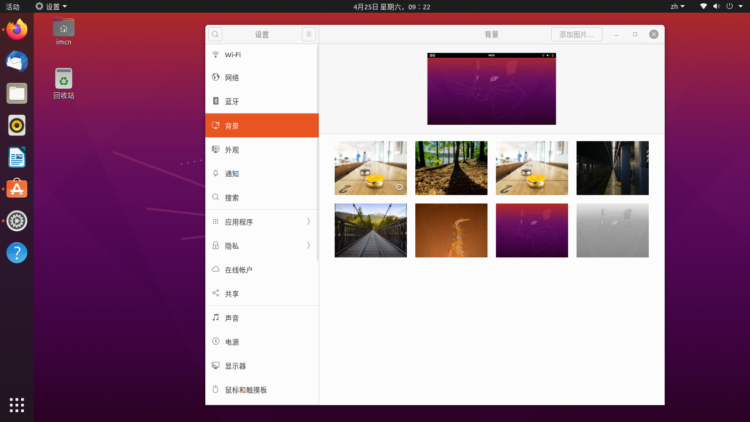The height and width of the screenshot is (422, 750).
Task: Open the 设置 app menu in top bar
Action: coord(52,6)
